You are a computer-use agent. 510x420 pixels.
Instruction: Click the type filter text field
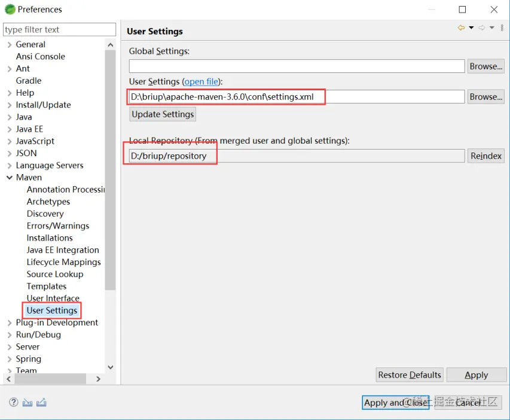click(59, 30)
